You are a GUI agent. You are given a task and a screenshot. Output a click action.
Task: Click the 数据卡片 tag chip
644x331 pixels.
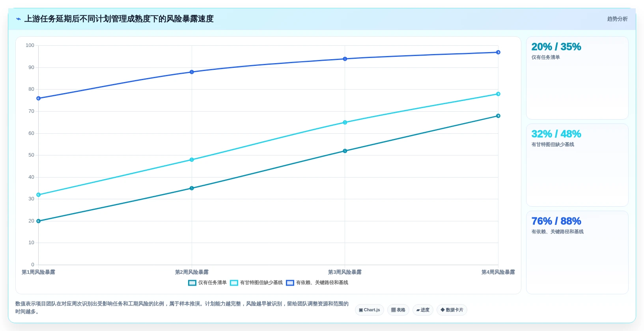coord(452,310)
